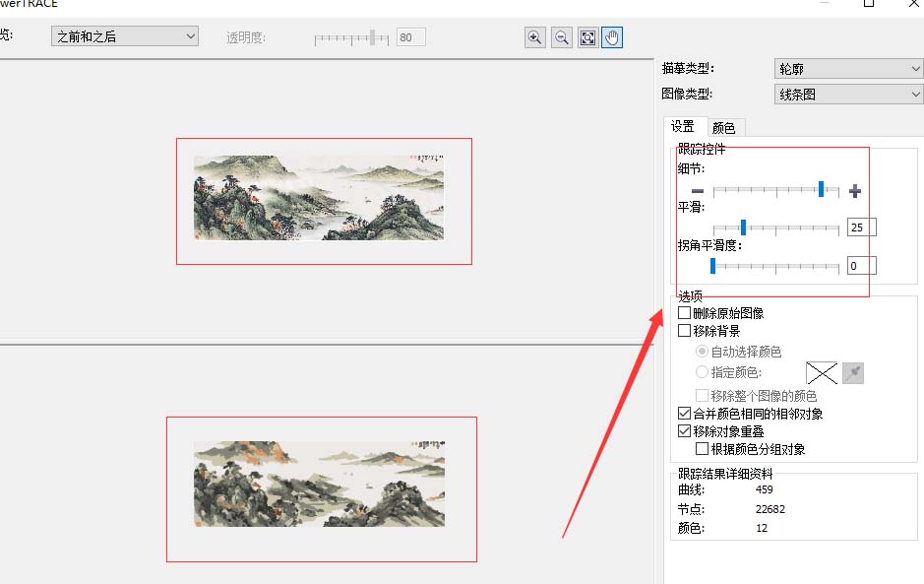Screen dimensions: 924x584
Task: Click the zoom in magnifier icon
Action: coord(535,37)
